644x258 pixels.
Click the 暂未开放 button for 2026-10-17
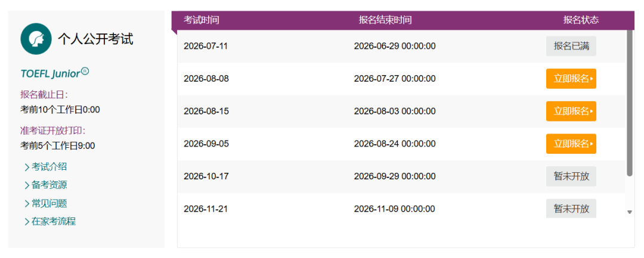(x=571, y=176)
